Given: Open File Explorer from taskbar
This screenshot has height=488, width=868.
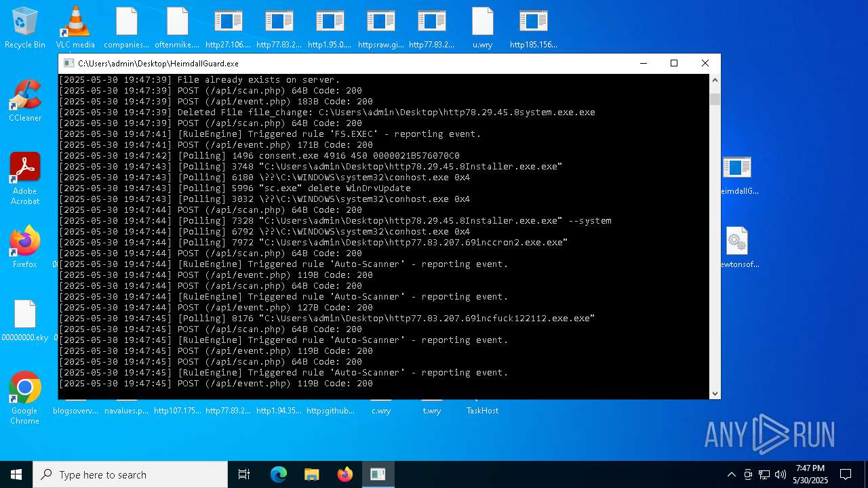Looking at the screenshot, I should [x=312, y=474].
